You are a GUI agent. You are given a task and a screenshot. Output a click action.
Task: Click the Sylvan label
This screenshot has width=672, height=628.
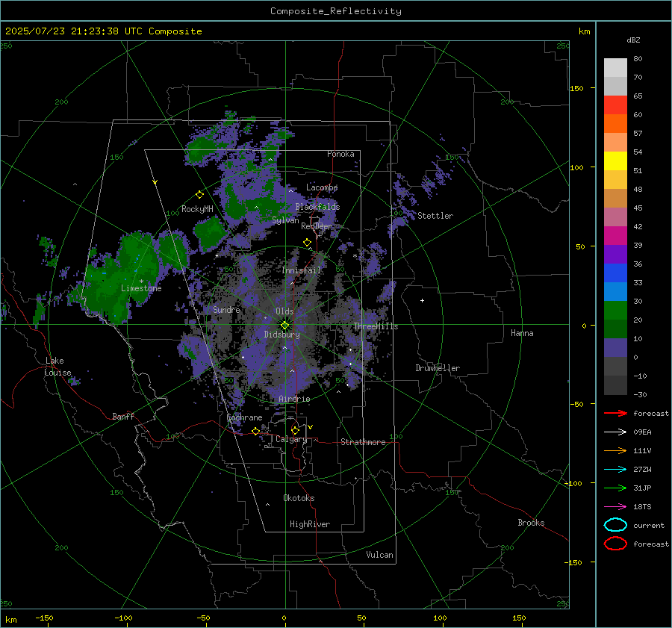[285, 220]
